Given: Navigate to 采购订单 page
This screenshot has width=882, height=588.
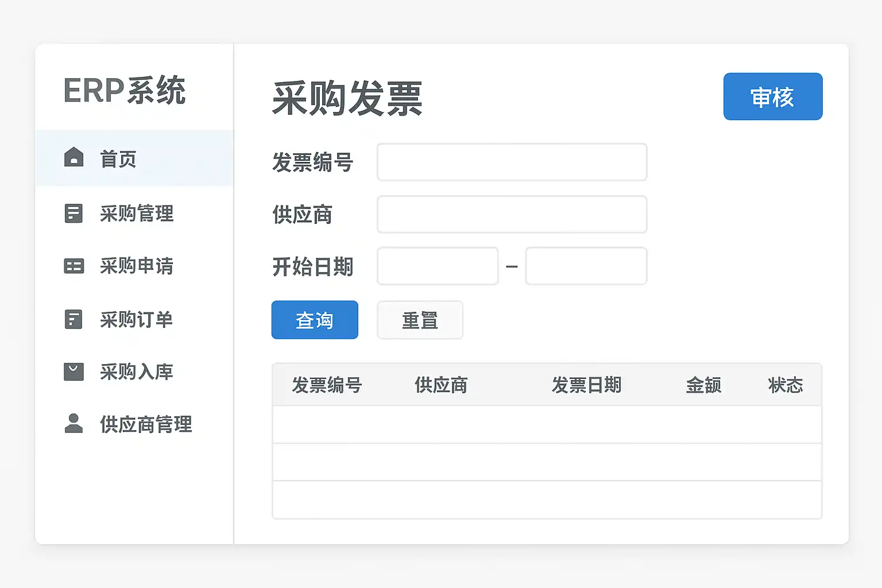Looking at the screenshot, I should pyautogui.click(x=137, y=320).
